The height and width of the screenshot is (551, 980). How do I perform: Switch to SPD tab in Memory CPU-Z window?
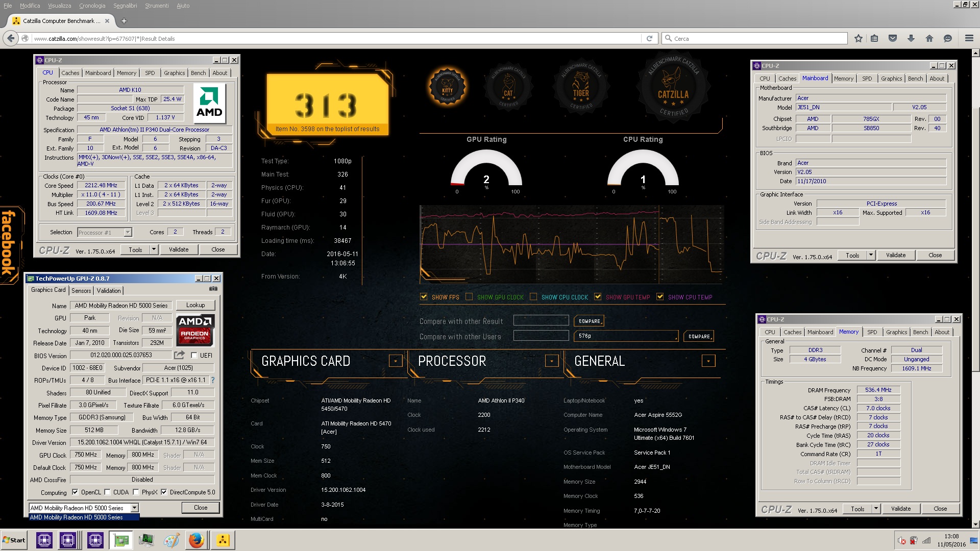pyautogui.click(x=872, y=332)
